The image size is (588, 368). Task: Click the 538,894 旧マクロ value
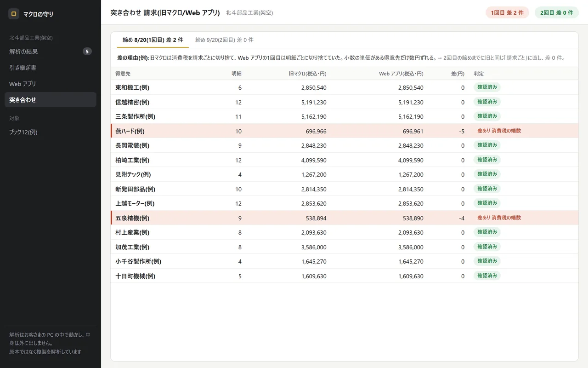point(316,218)
